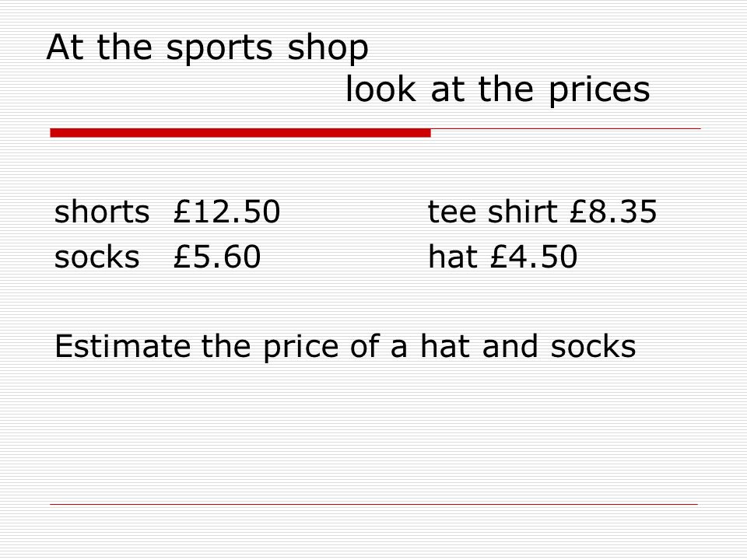Click the word 'prices' in the subtitle
747x560 pixels.
[x=599, y=91]
